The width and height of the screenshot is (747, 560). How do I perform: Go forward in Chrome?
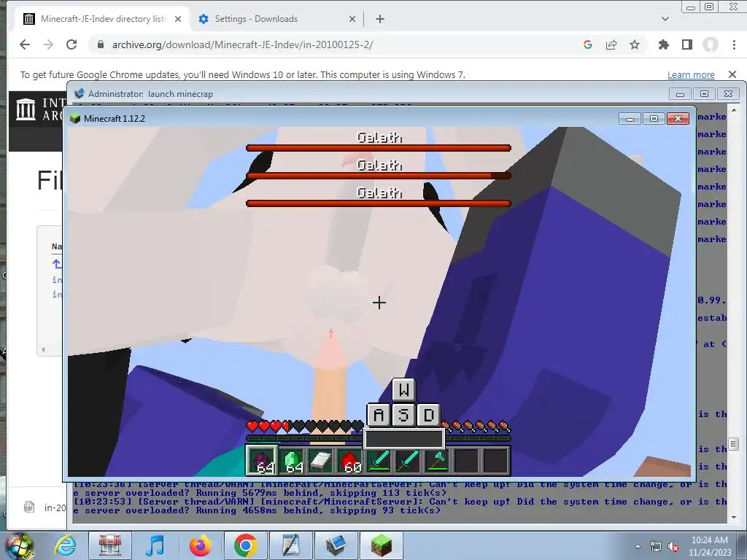click(48, 44)
